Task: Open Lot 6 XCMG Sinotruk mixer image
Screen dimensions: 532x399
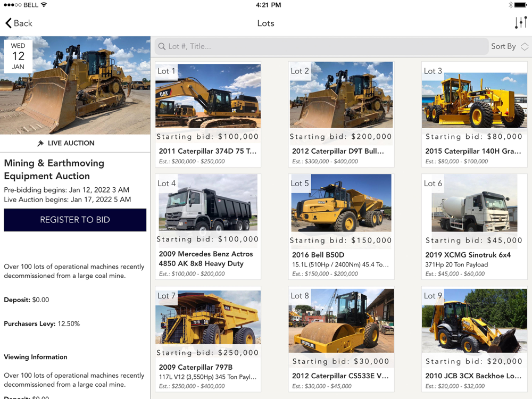Action: (475, 203)
